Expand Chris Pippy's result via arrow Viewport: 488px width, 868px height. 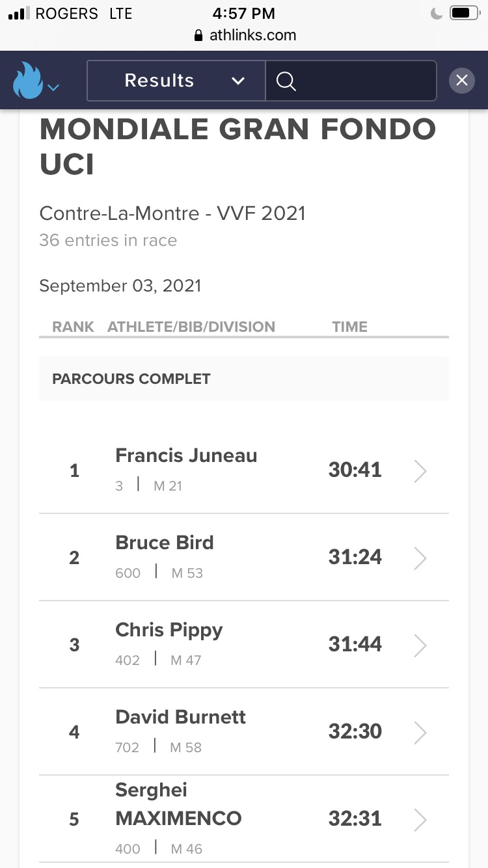click(x=420, y=645)
